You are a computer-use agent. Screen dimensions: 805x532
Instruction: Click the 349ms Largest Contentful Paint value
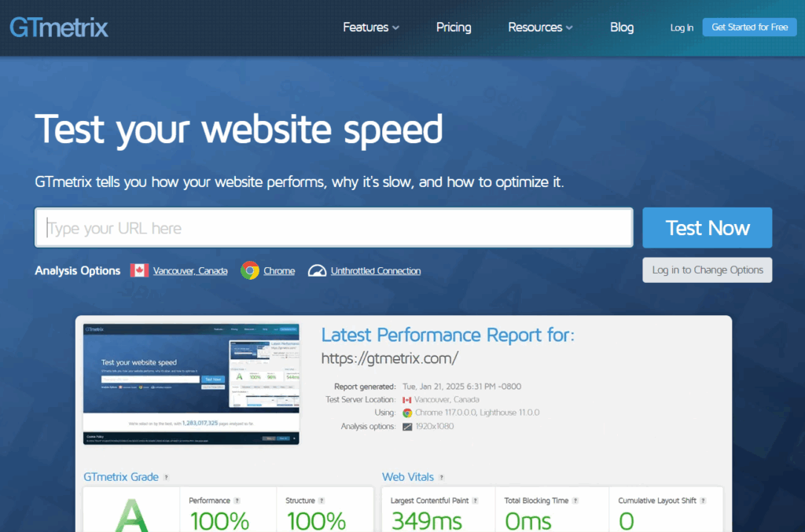pyautogui.click(x=426, y=521)
